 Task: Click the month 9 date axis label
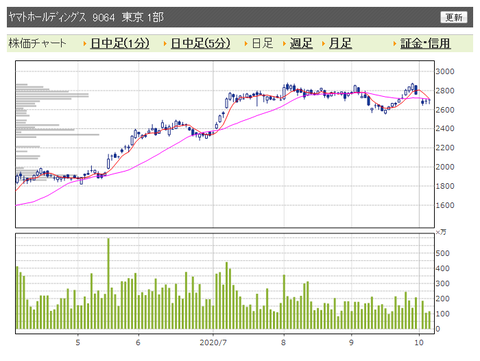click(x=351, y=343)
